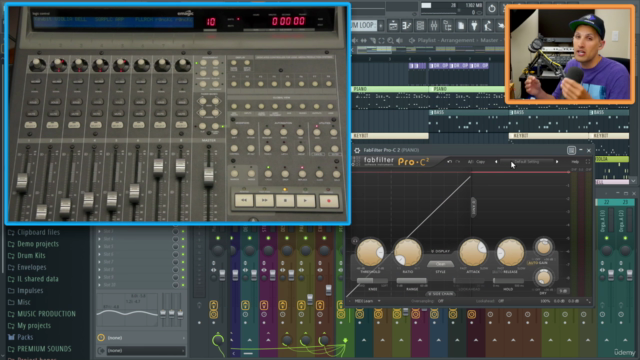
Task: Click the detached-window icon in FabFilter title bar
Action: coord(571,150)
